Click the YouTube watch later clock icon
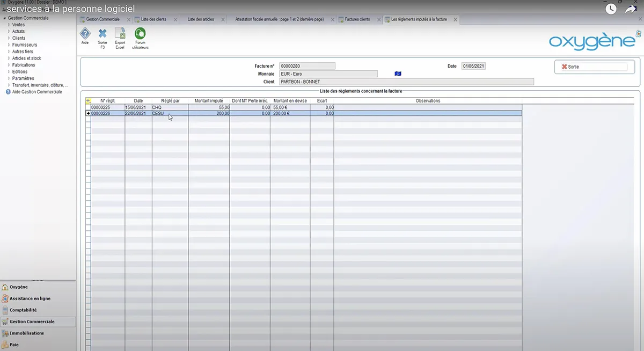 tap(611, 9)
